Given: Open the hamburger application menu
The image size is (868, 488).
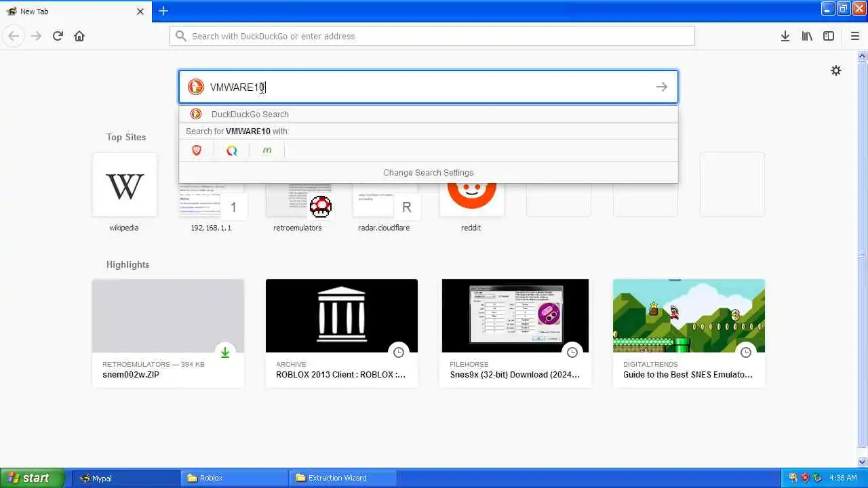Looking at the screenshot, I should click(x=854, y=36).
